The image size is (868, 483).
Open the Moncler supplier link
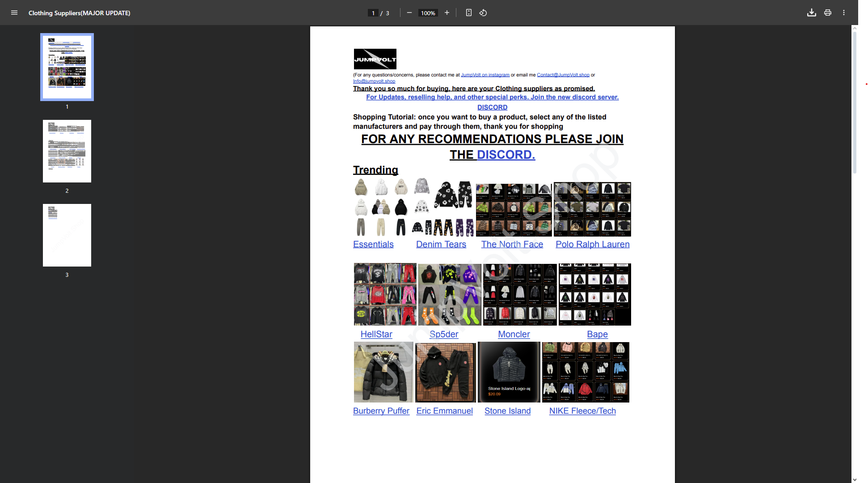[514, 335]
